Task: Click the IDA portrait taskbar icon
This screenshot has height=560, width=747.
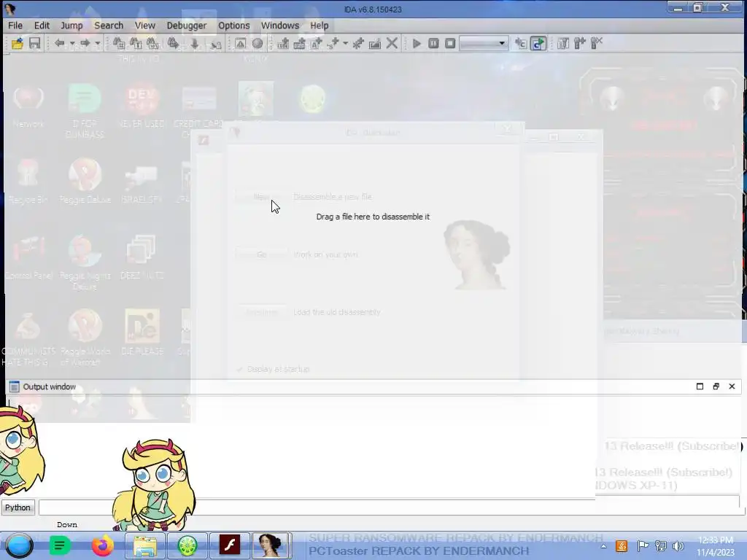Action: click(x=270, y=545)
